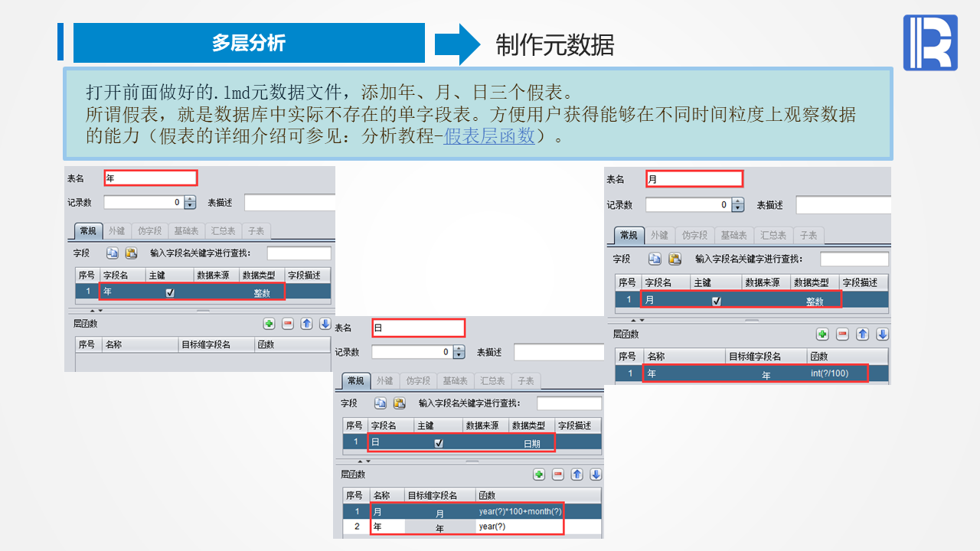This screenshot has height=551, width=980.
Task: Click 函数 column header in 年 panel
Action: click(292, 344)
